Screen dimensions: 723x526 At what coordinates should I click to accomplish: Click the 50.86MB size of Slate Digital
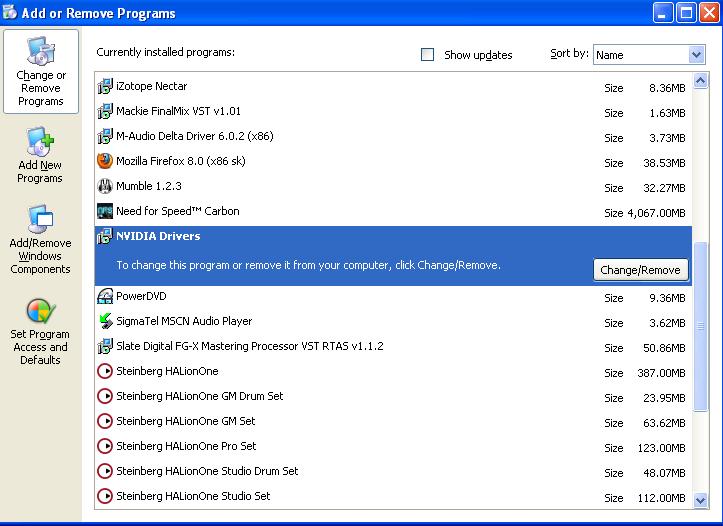pyautogui.click(x=664, y=348)
